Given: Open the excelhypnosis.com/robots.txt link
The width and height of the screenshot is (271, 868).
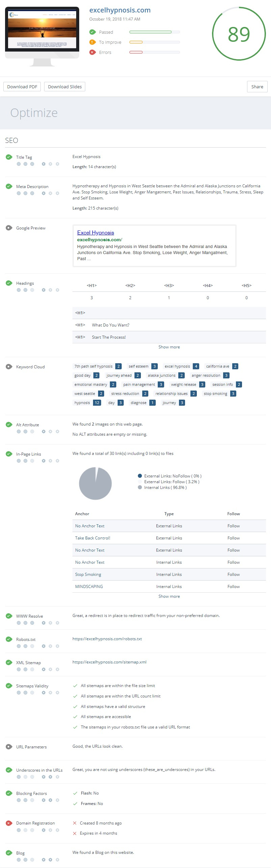Looking at the screenshot, I should [107, 639].
